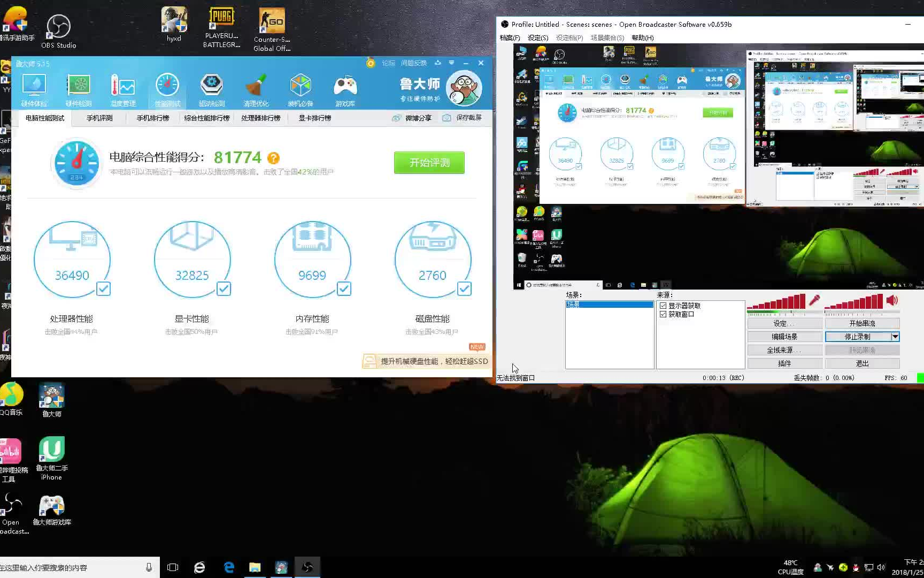924x578 pixels.
Task: Click the gold medal icon in Ludashi title bar
Action: [371, 63]
